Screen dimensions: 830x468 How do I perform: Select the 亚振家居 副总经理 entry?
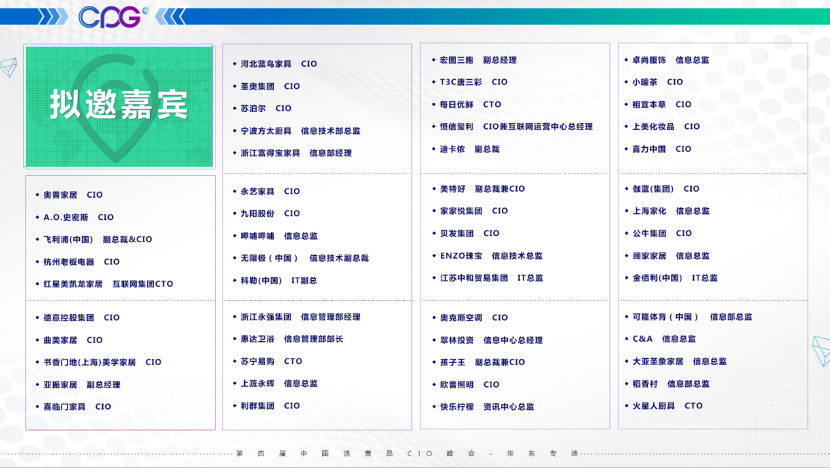point(82,384)
